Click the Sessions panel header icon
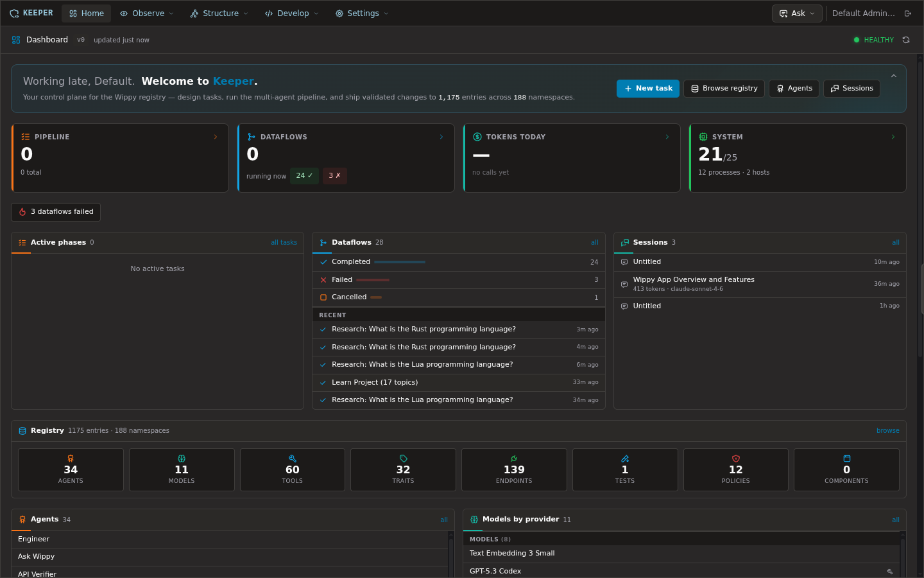 click(x=624, y=243)
